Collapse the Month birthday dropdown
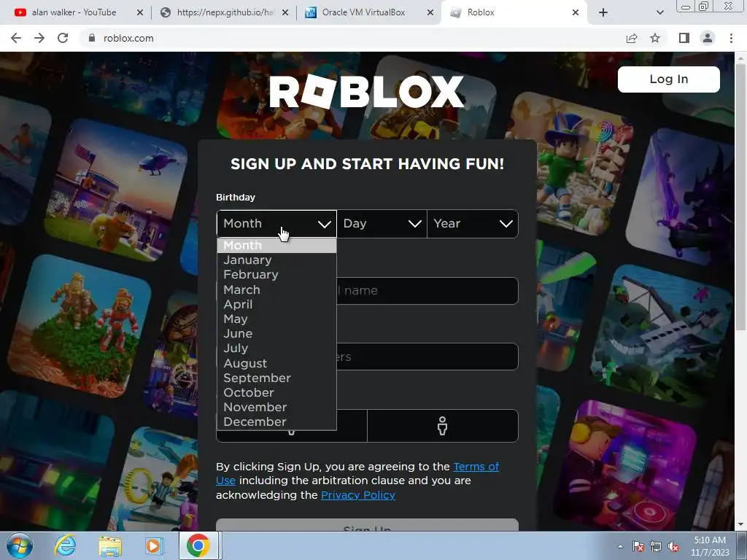 [276, 224]
